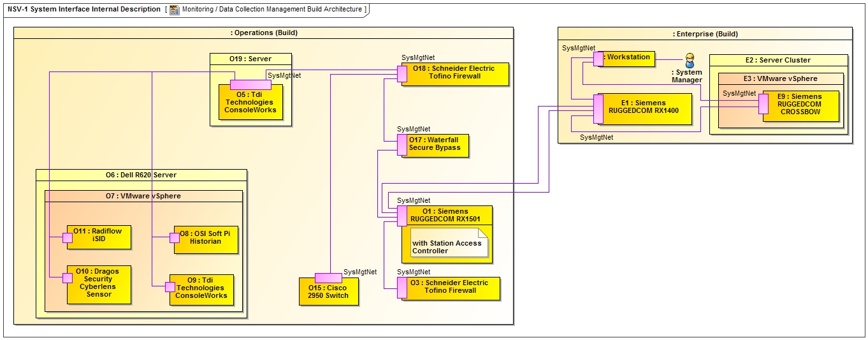Select the O3 Schneider Electric Tofino Firewall block

click(x=451, y=288)
